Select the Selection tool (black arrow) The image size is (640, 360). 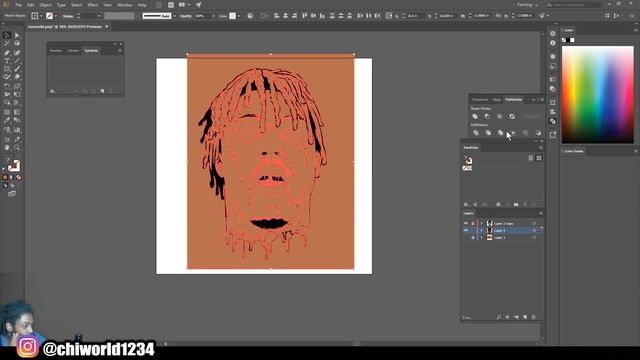(7, 36)
